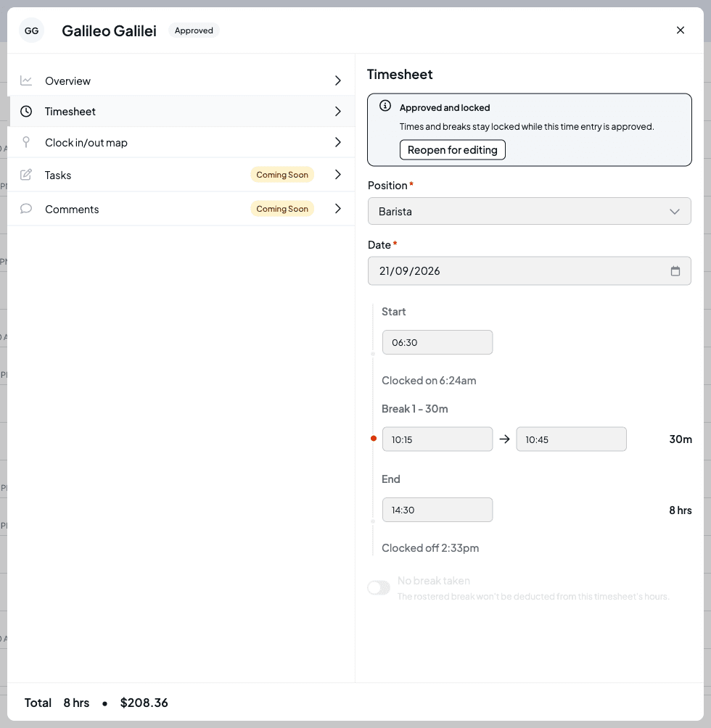The image size is (711, 728).
Task: Click the Timesheet row chevron
Action: [338, 112]
